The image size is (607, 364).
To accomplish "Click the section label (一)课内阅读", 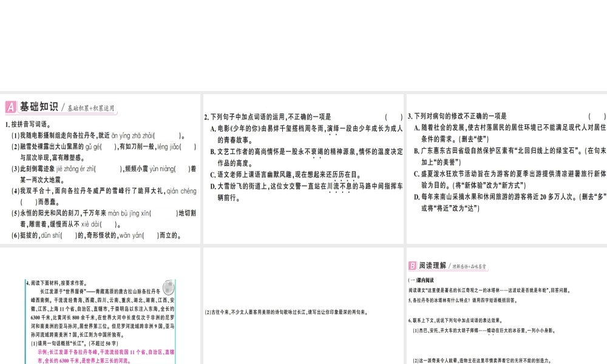I will click(421, 280).
